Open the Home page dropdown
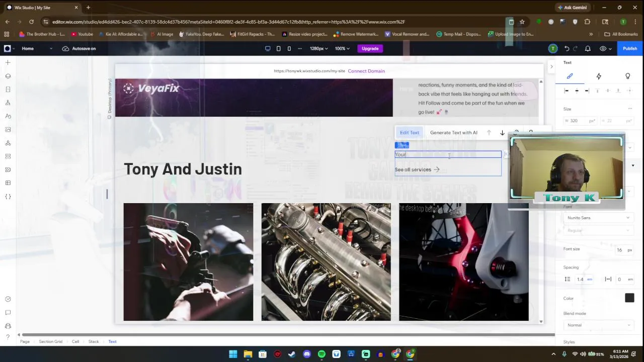644x362 pixels. click(37, 48)
